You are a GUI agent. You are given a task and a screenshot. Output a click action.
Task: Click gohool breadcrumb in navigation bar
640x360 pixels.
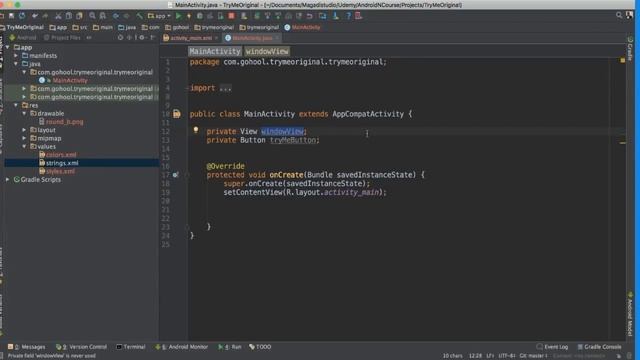point(181,27)
